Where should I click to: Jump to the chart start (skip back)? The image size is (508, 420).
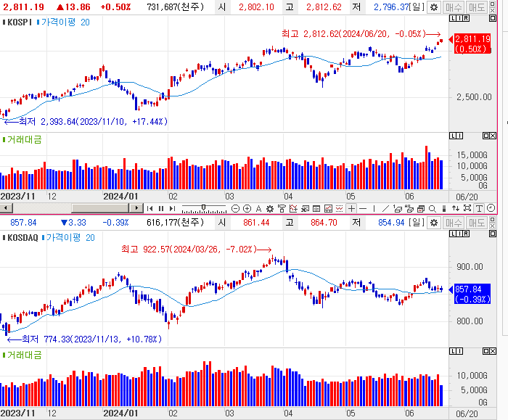pos(149,208)
